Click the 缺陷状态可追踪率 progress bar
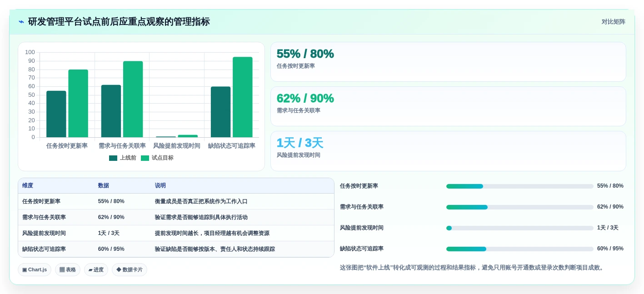The width and height of the screenshot is (644, 294). click(x=520, y=249)
